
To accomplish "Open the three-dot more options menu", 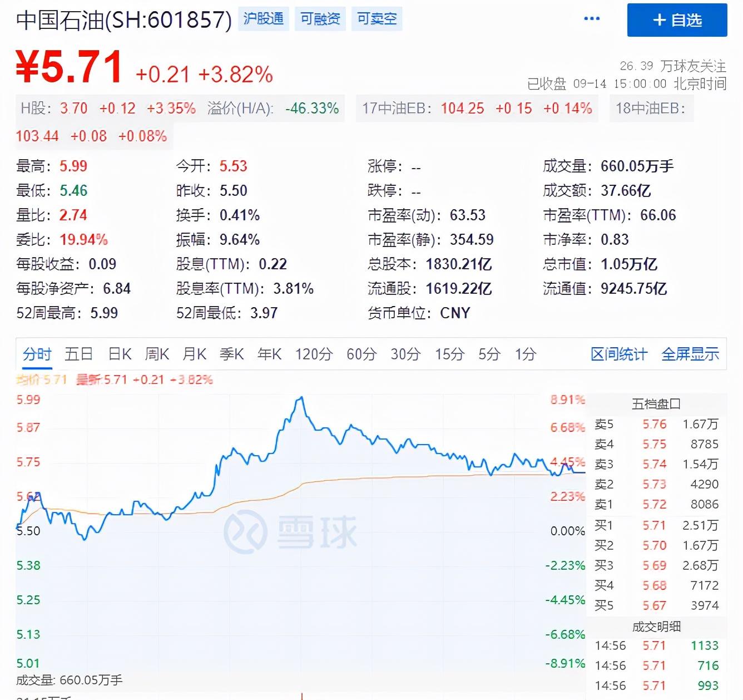I will (x=592, y=19).
